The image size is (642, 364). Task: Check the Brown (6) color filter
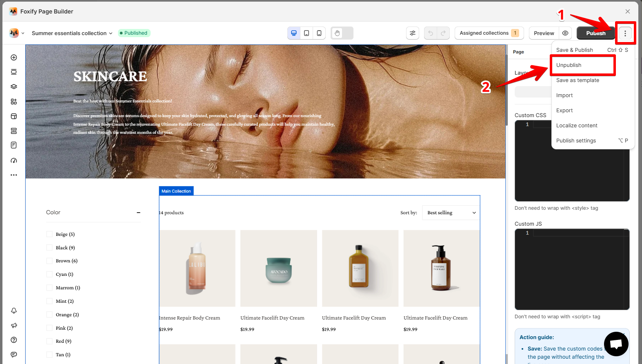[x=49, y=261]
